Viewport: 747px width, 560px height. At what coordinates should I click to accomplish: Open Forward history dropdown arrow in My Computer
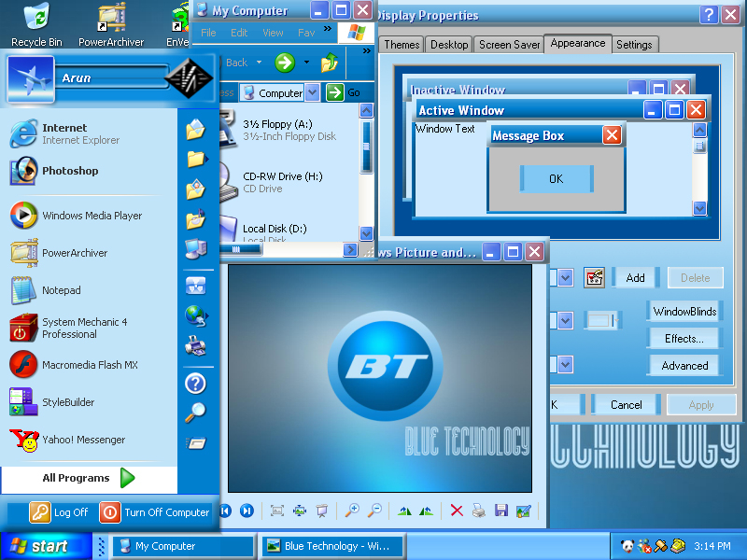(306, 63)
